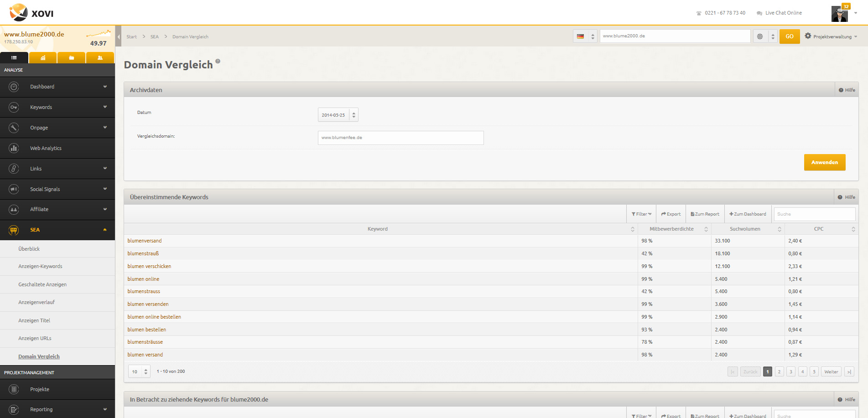Viewport: 868px width, 418px height.
Task: Open Anzeigen-Keywords submenu item
Action: pos(57,266)
